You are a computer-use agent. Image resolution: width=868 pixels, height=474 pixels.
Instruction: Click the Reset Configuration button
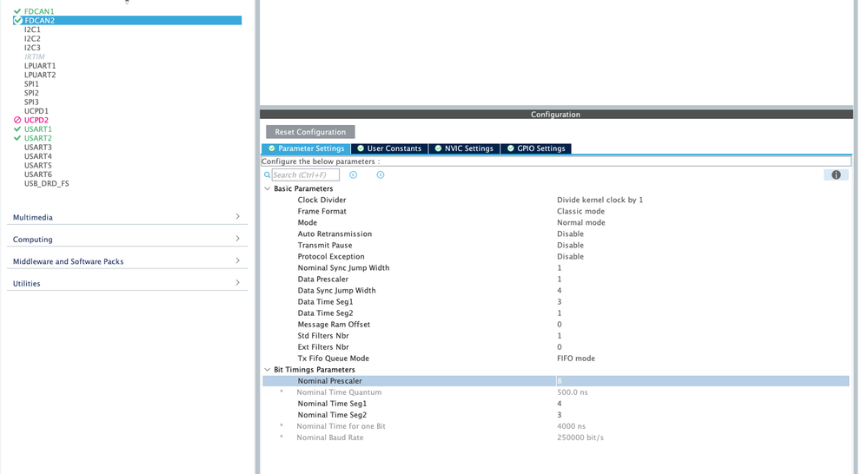point(310,132)
